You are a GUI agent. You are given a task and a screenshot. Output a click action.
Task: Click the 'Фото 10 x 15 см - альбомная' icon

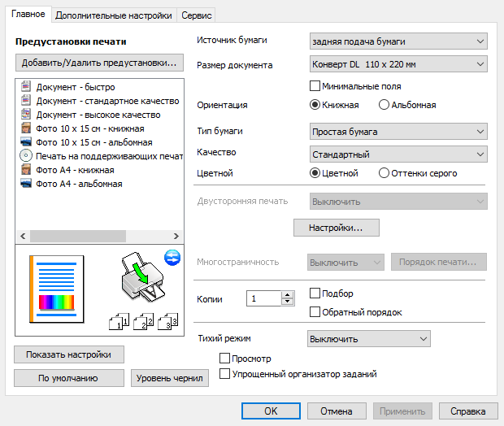tap(26, 141)
